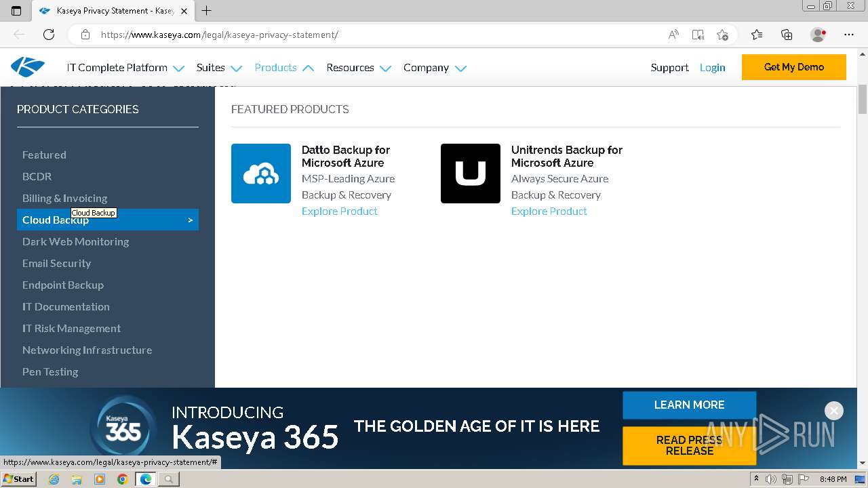Click READ PRESS RELEASE button
868x488 pixels.
click(689, 445)
